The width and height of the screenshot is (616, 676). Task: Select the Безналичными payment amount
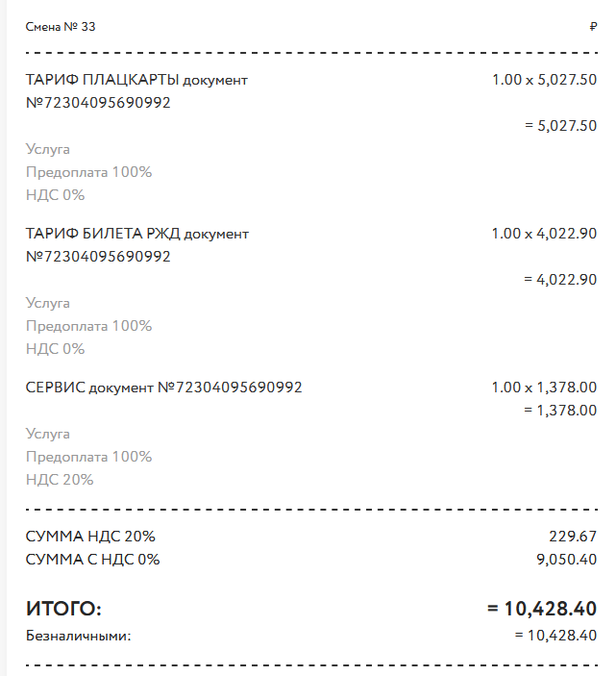tap(556, 636)
